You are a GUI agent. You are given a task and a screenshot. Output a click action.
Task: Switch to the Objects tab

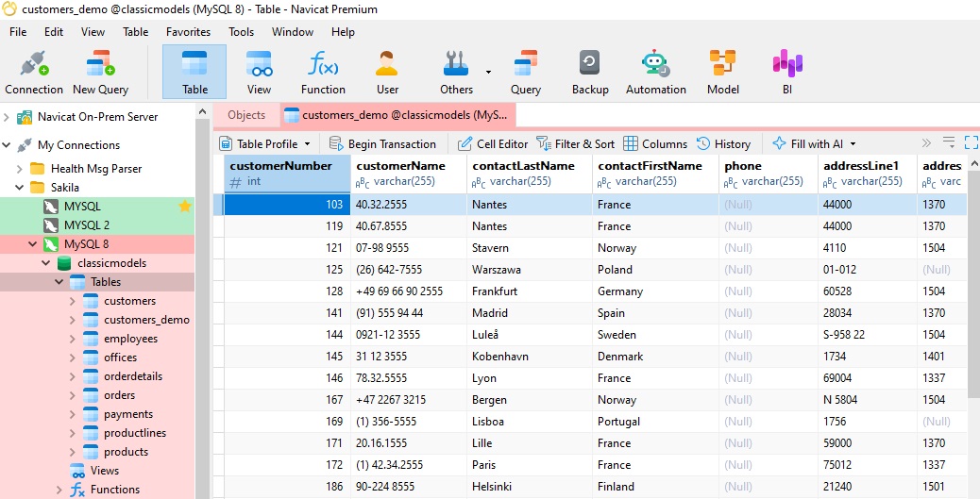click(246, 115)
